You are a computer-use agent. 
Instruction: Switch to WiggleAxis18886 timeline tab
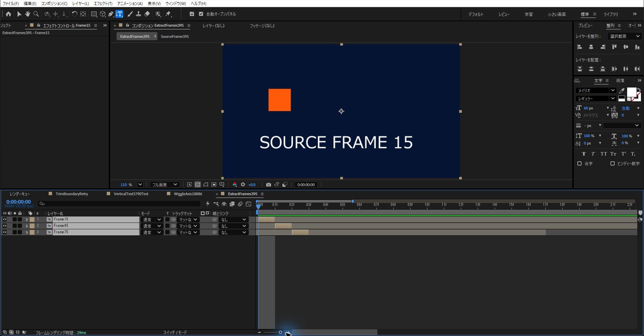pos(188,194)
